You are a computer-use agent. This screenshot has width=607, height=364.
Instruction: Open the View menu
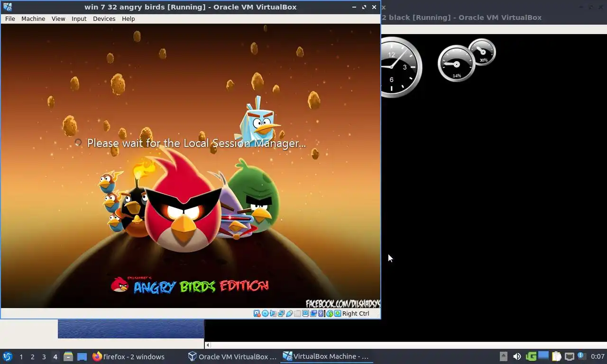(x=58, y=18)
